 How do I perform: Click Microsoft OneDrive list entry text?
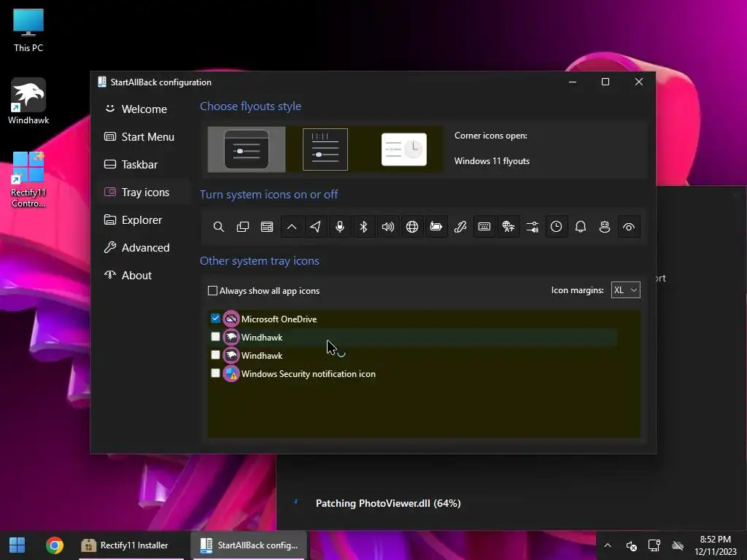pyautogui.click(x=279, y=319)
